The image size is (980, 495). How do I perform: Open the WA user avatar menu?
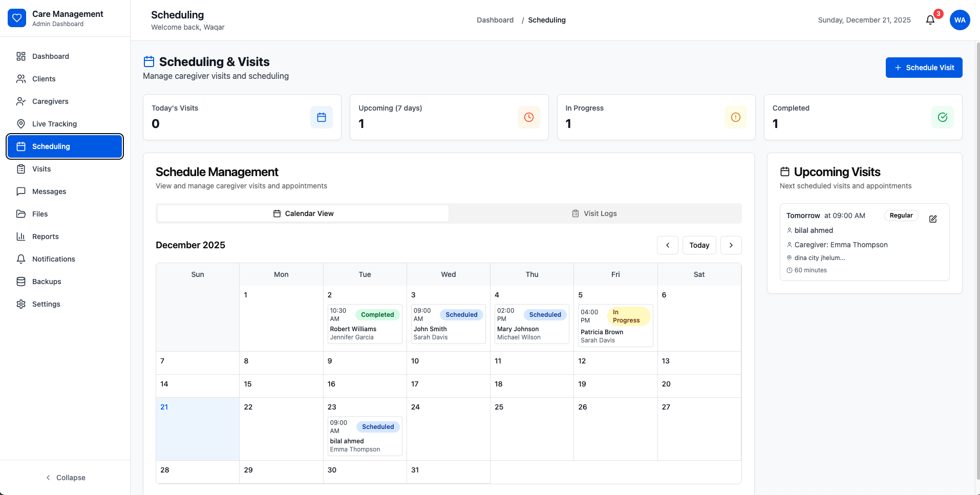(960, 19)
